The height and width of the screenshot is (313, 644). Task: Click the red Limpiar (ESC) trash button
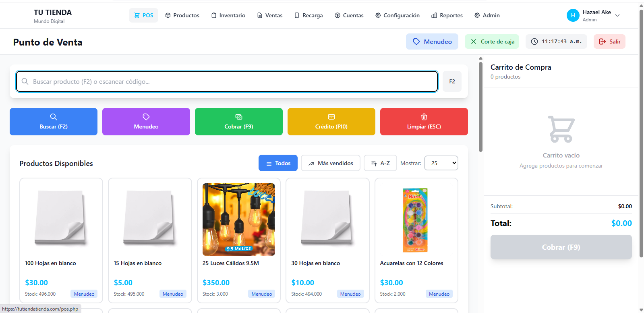click(x=424, y=122)
